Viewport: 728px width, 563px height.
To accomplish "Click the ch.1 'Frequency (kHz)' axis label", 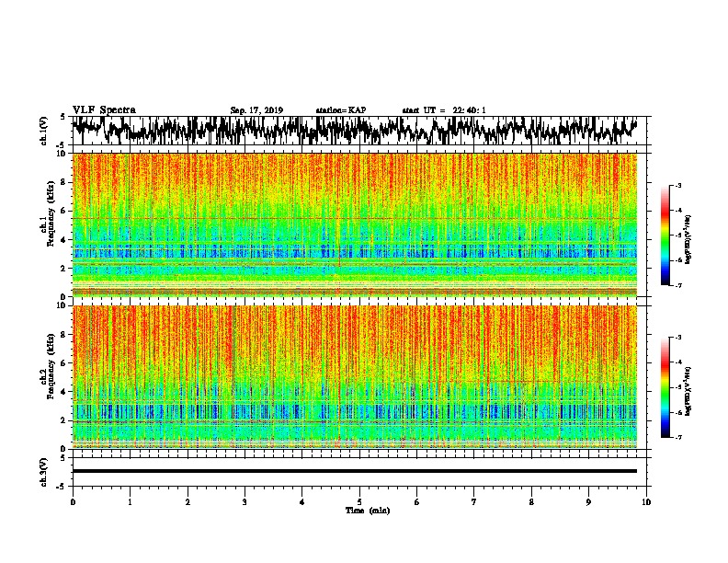I will 51,213.
